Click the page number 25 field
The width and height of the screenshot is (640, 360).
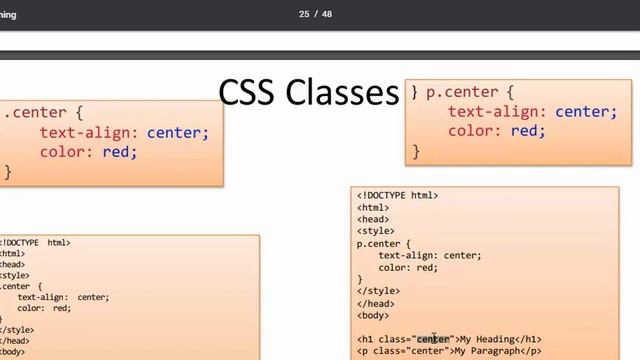coord(304,14)
